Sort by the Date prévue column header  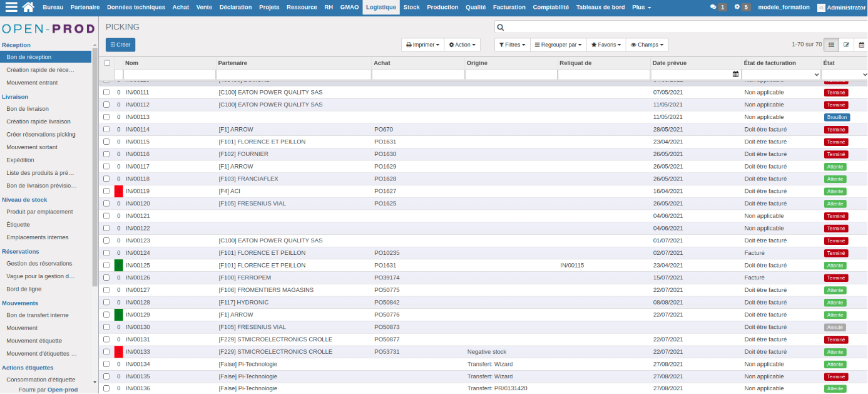click(x=669, y=63)
